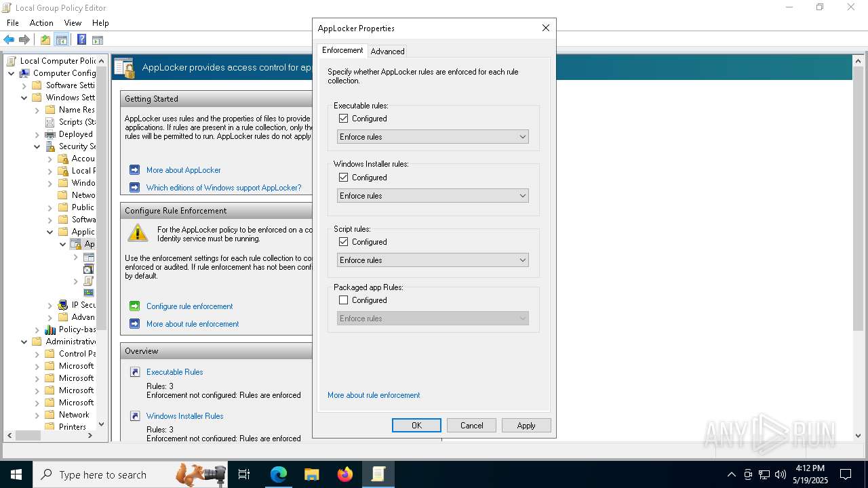Viewport: 868px width, 488px height.
Task: Click the Back arrow toolbar icon
Action: pyautogui.click(x=9, y=40)
